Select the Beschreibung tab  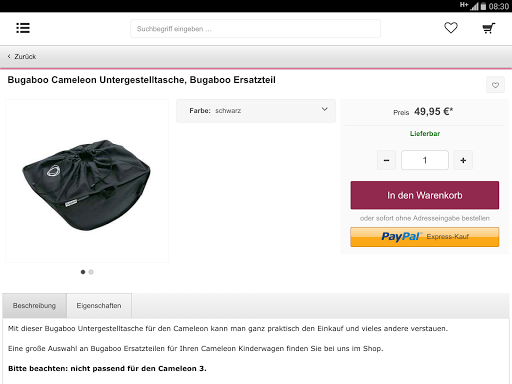(x=34, y=306)
